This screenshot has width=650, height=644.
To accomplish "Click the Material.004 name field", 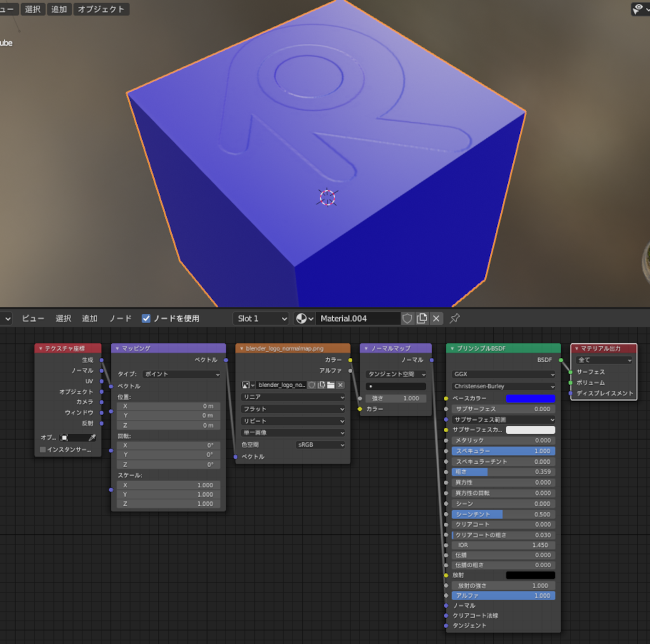I will [x=358, y=319].
